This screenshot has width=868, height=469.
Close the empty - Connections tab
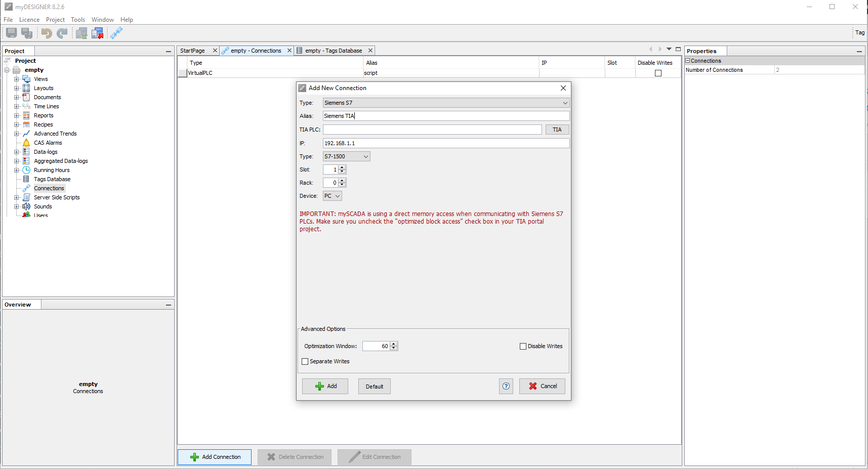click(290, 51)
